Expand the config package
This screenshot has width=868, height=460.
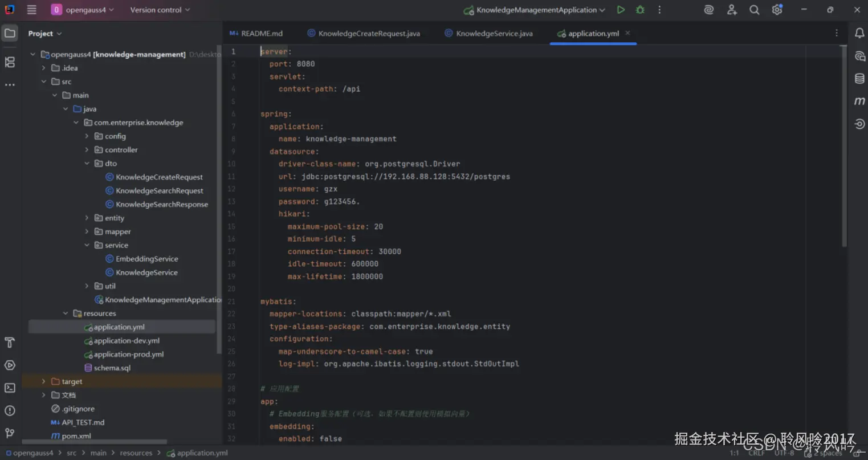coord(87,136)
